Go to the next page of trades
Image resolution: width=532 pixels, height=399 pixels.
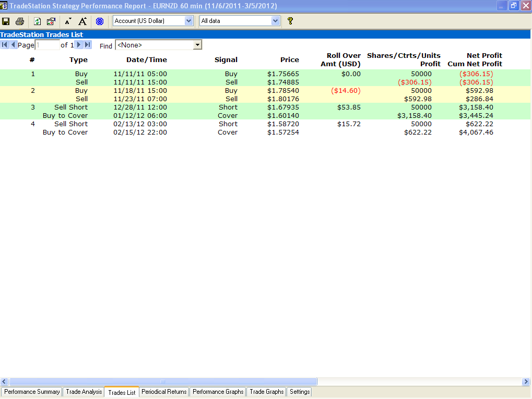point(79,44)
